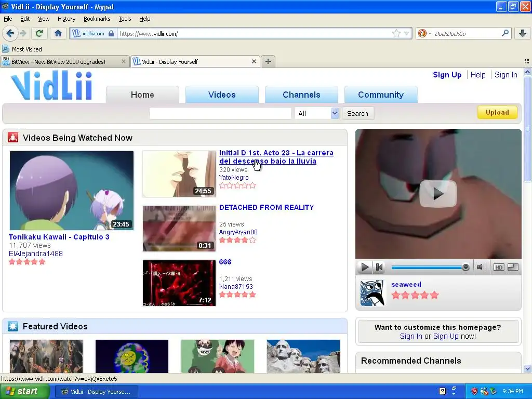Image resolution: width=532 pixels, height=399 pixels.
Task: Visit YatoNegro's channel
Action: (233, 178)
